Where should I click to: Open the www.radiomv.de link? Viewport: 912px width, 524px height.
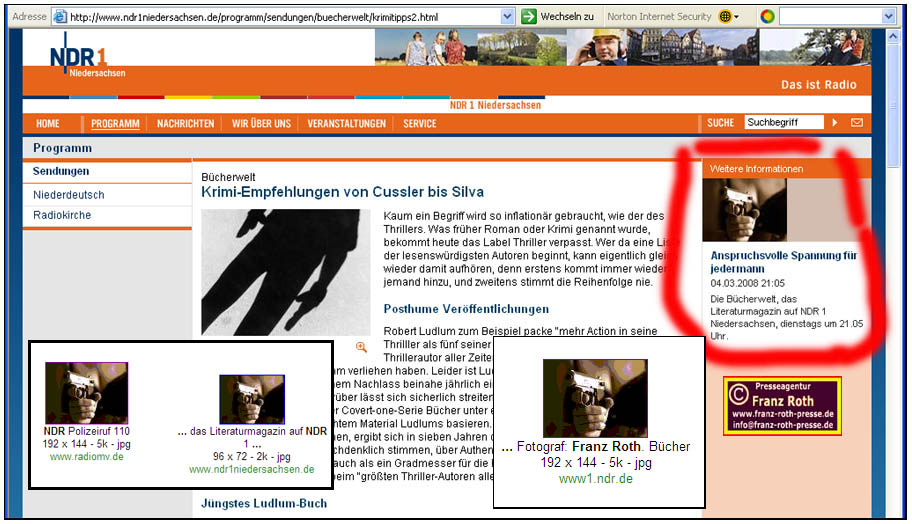point(87,457)
